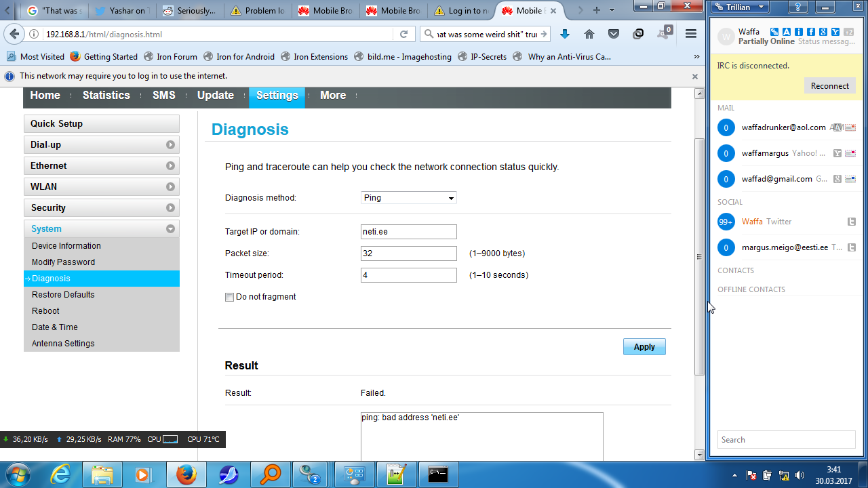The image size is (868, 488).
Task: Reconnect the disconnected IRC account
Action: coord(830,85)
